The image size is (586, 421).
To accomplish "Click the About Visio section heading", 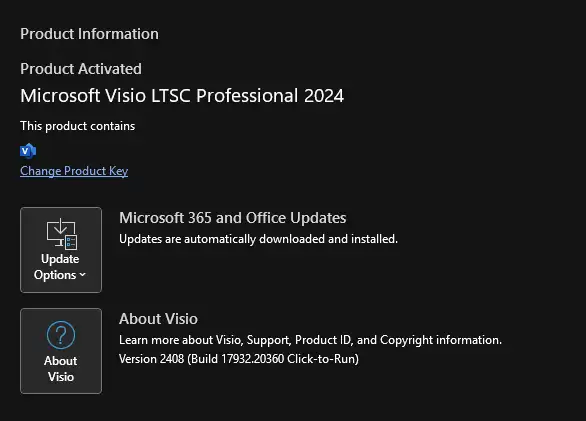I will 158,319.
